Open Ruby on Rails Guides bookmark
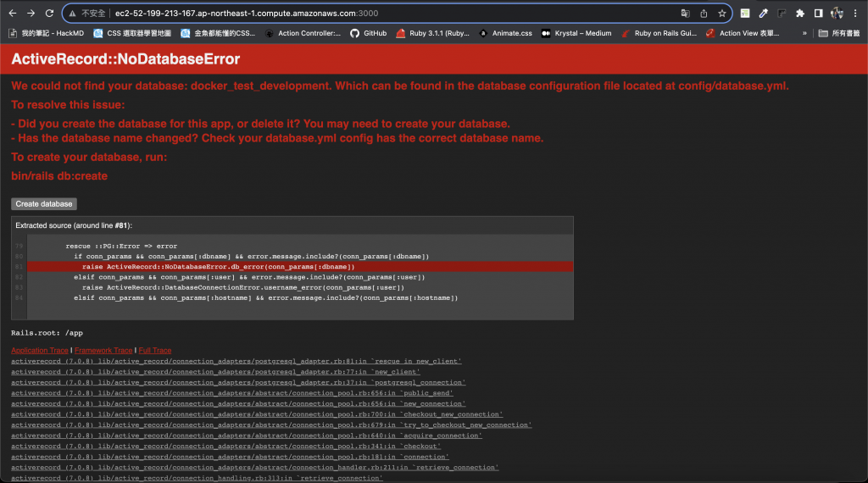 pos(659,33)
